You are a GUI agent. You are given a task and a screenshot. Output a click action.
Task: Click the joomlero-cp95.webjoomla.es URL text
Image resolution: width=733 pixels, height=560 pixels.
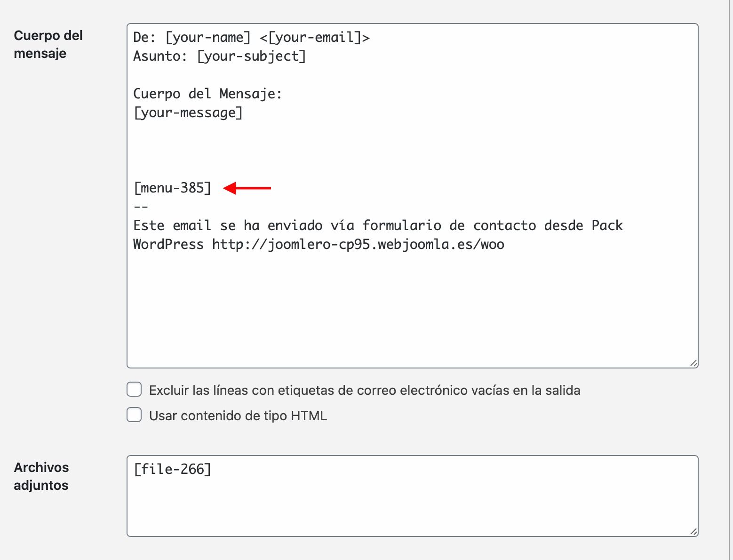pos(358,245)
